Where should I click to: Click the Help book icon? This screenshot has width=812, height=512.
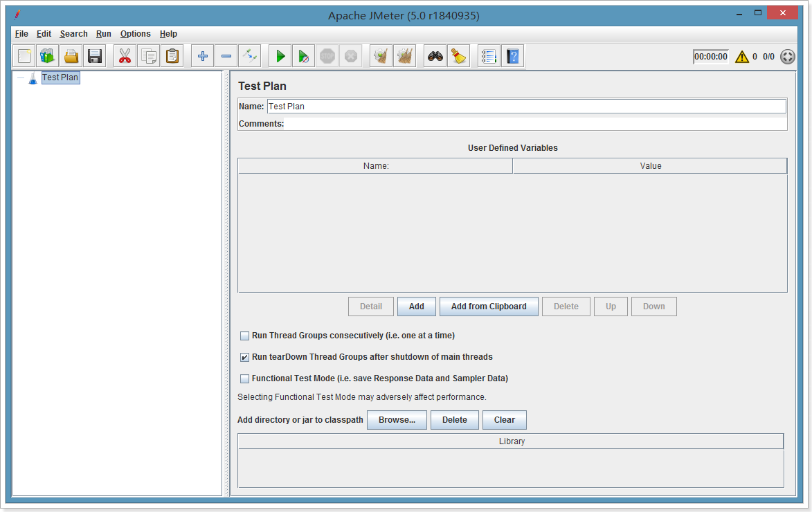[513, 56]
